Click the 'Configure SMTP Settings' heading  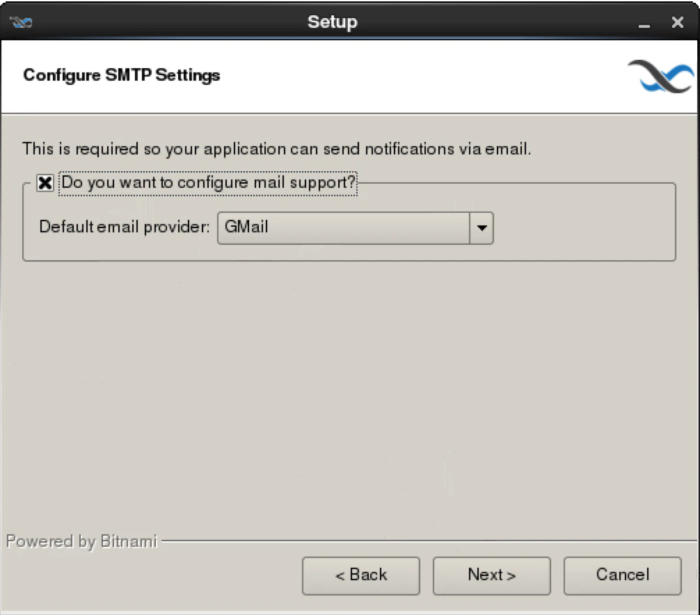[x=122, y=75]
